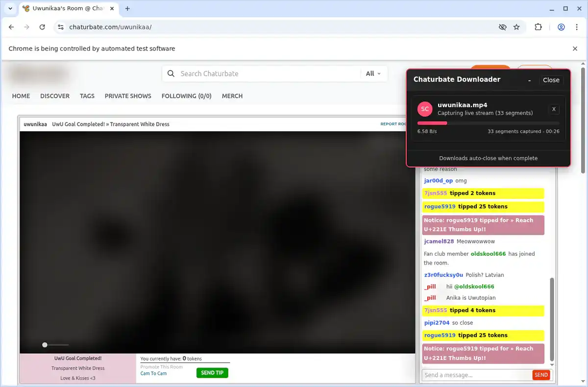This screenshot has height=387, width=588.
Task: Open the Chrome profile icon
Action: [x=561, y=27]
